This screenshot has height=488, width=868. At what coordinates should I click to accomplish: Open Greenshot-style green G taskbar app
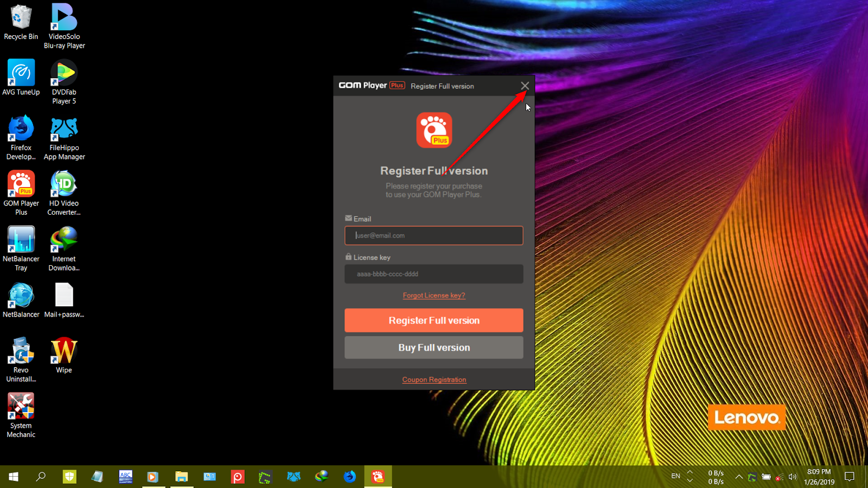pos(265,477)
